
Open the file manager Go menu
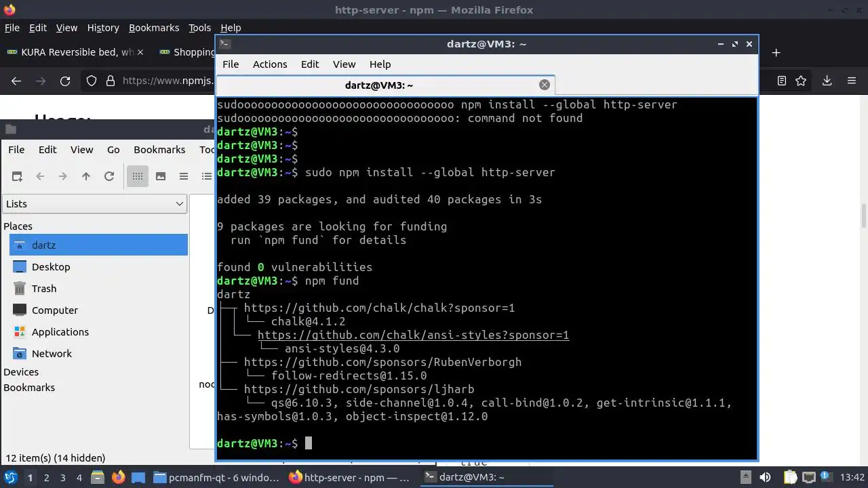pos(113,150)
